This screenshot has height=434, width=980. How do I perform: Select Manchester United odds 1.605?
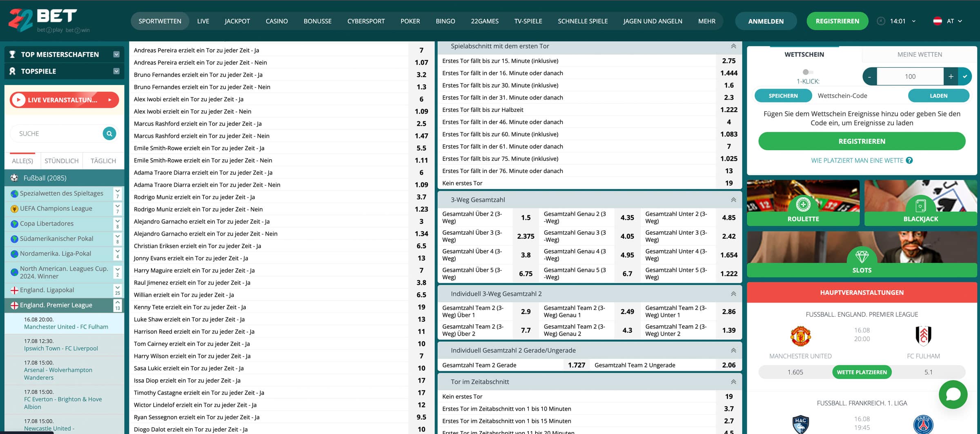(795, 372)
